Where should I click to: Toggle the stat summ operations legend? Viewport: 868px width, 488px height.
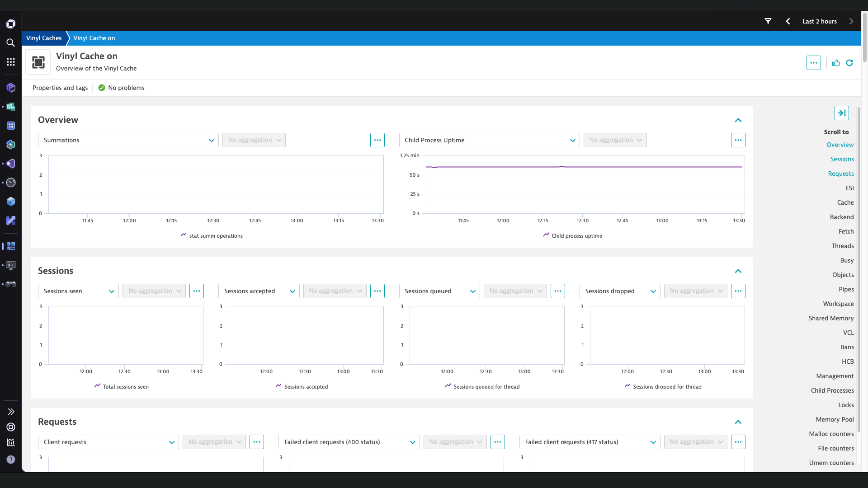[x=212, y=235]
